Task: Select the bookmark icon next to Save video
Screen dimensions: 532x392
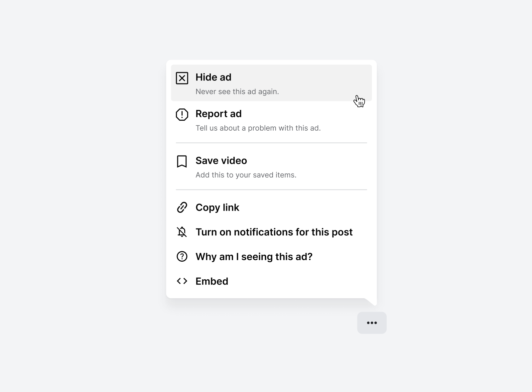Action: pyautogui.click(x=182, y=161)
